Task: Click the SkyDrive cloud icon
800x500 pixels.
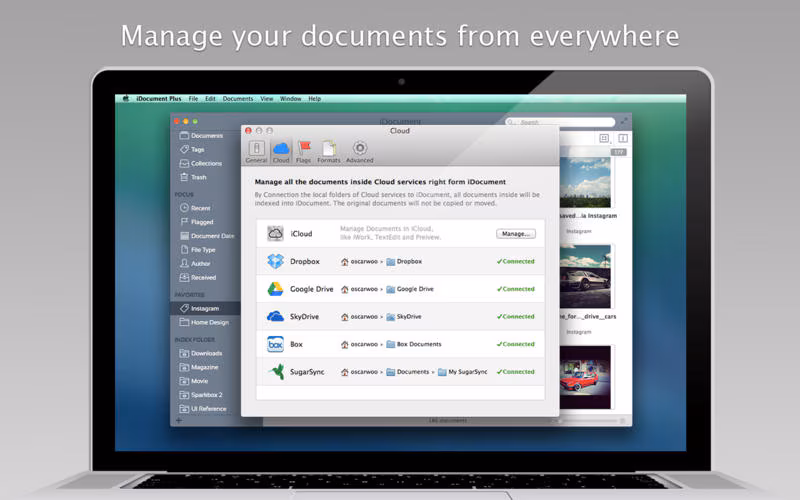Action: pyautogui.click(x=276, y=316)
